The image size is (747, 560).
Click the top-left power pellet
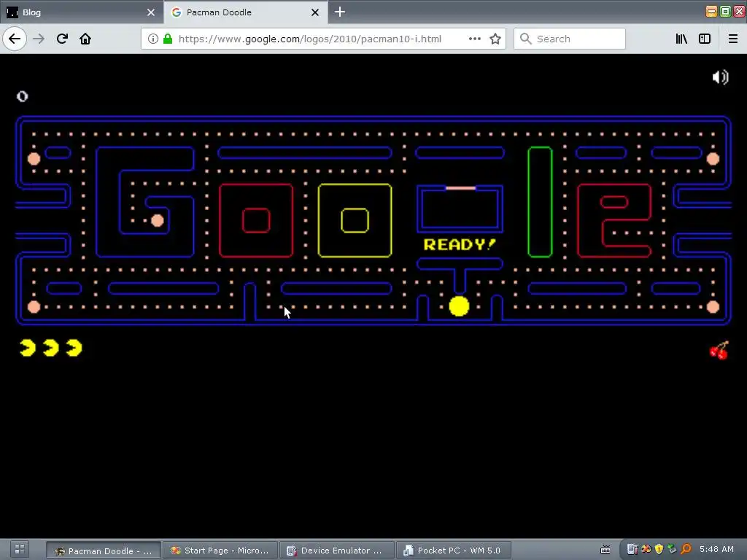pos(34,158)
